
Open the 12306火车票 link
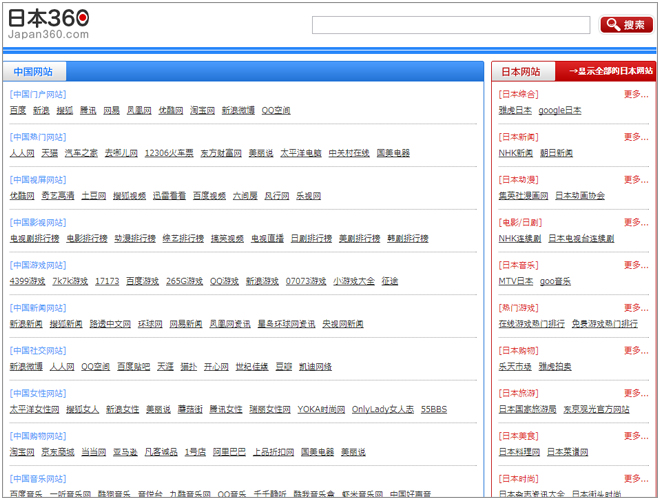click(169, 153)
